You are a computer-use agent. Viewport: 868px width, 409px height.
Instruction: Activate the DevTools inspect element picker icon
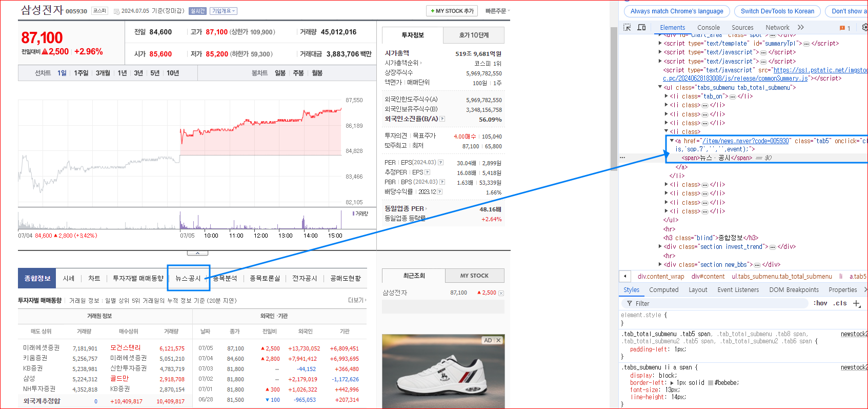(x=627, y=27)
